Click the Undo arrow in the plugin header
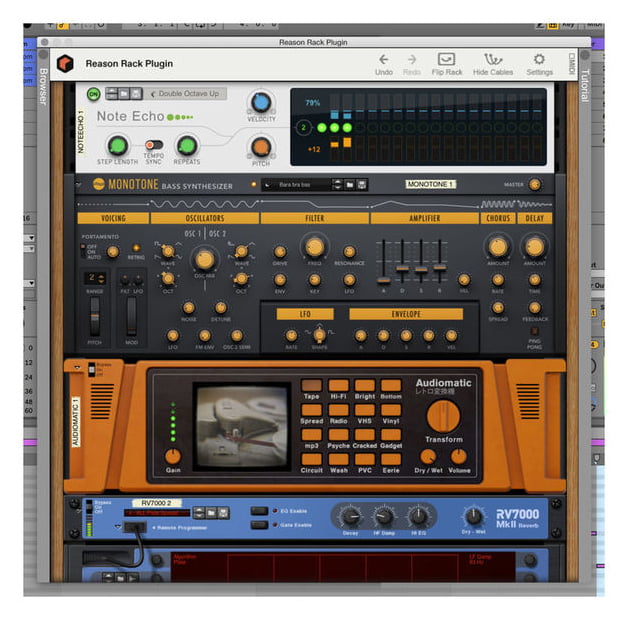 tap(383, 59)
